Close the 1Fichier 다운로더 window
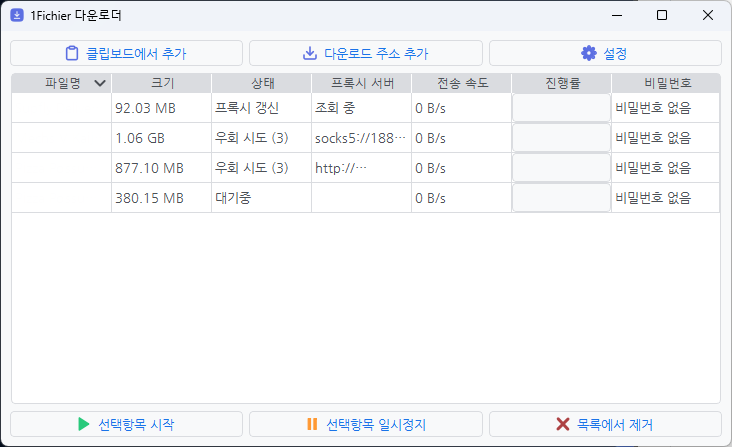 [x=708, y=15]
